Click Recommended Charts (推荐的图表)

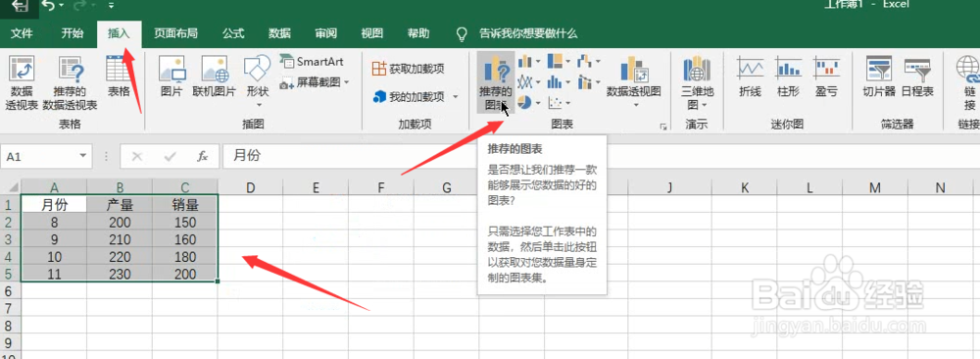[x=496, y=82]
